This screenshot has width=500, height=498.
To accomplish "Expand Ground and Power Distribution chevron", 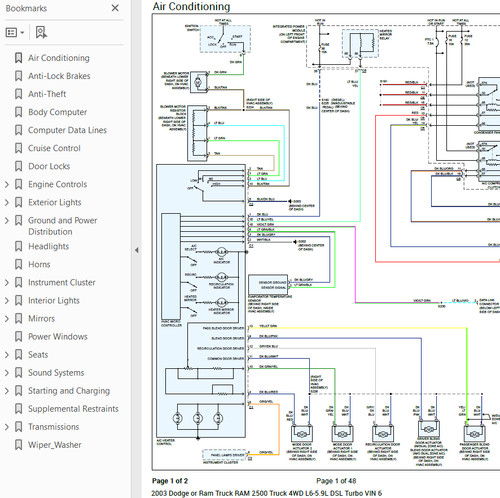I will click(7, 220).
